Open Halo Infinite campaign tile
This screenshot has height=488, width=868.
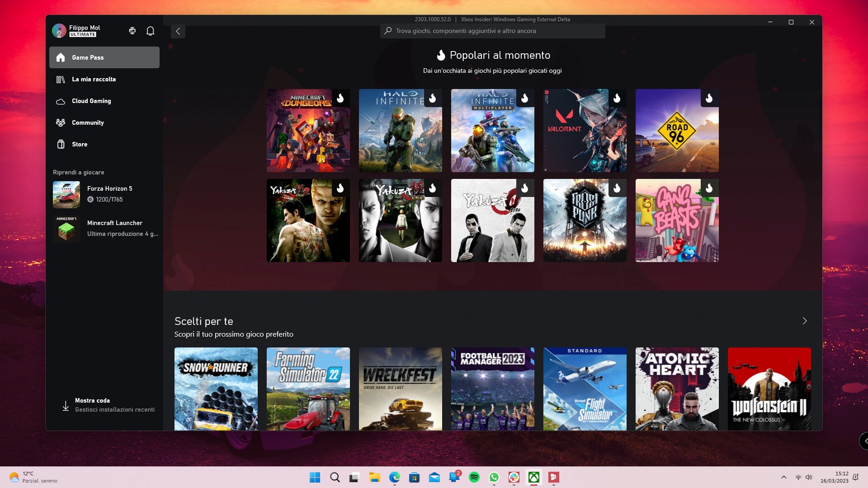point(400,130)
